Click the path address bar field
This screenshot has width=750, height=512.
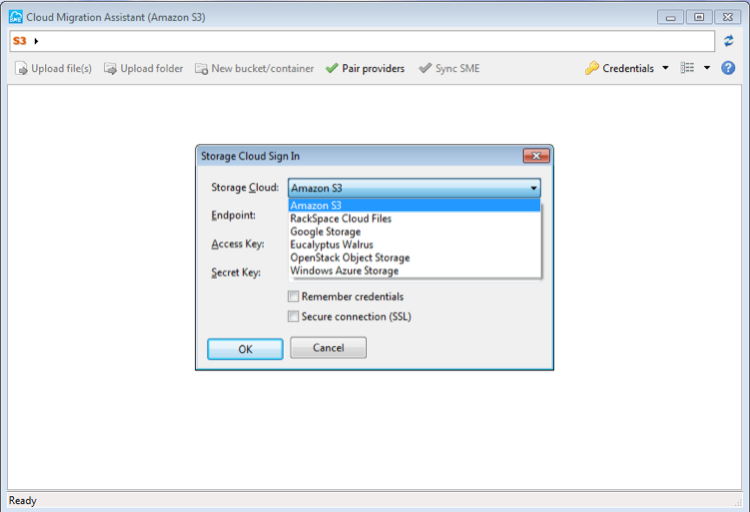click(x=362, y=41)
